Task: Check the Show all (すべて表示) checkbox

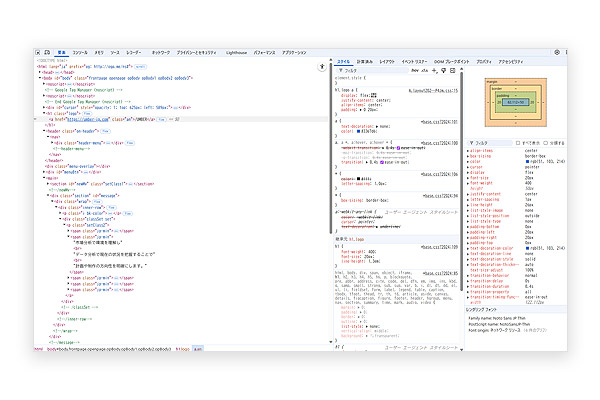Action: 518,143
